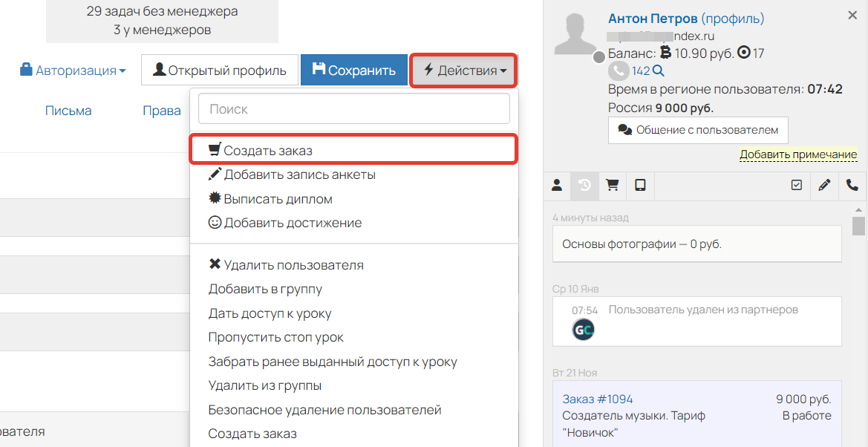
Task: Open the Антон Петров name link
Action: coord(653,19)
